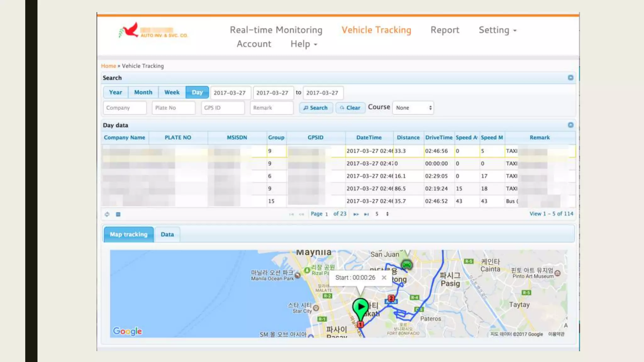Click the Clear button
This screenshot has height=362, width=644.
click(350, 108)
